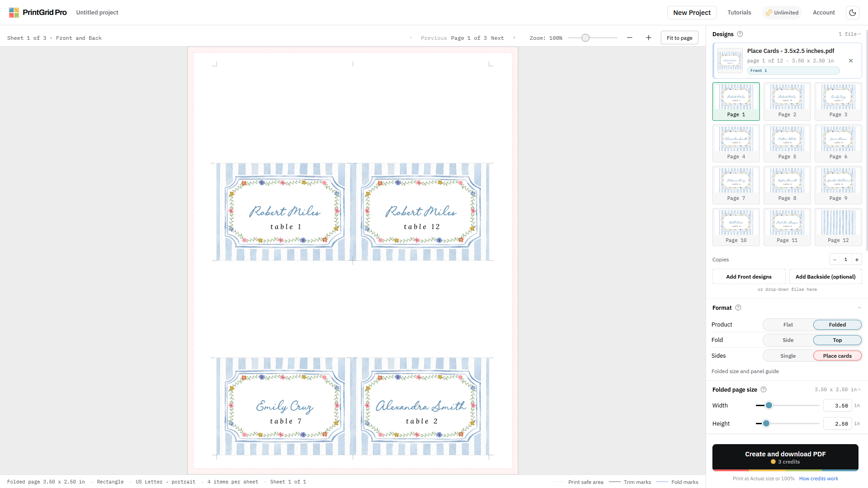Click the Untitled project title
868x488 pixels.
coord(97,13)
